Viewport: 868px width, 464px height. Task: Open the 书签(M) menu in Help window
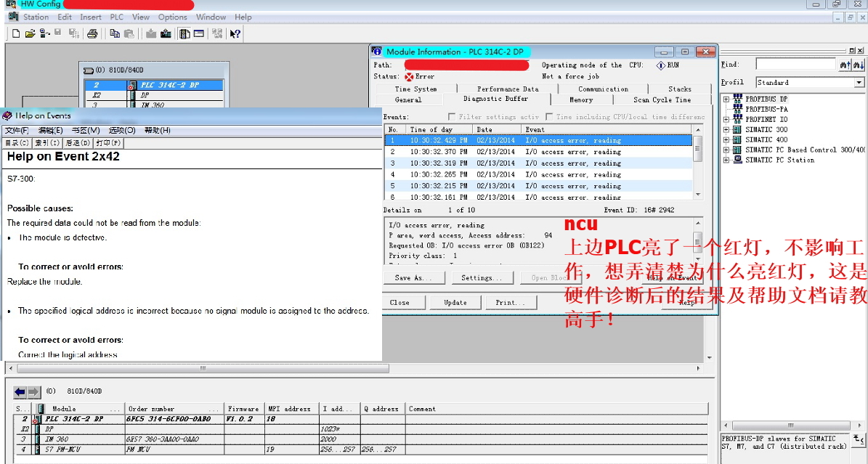click(86, 130)
